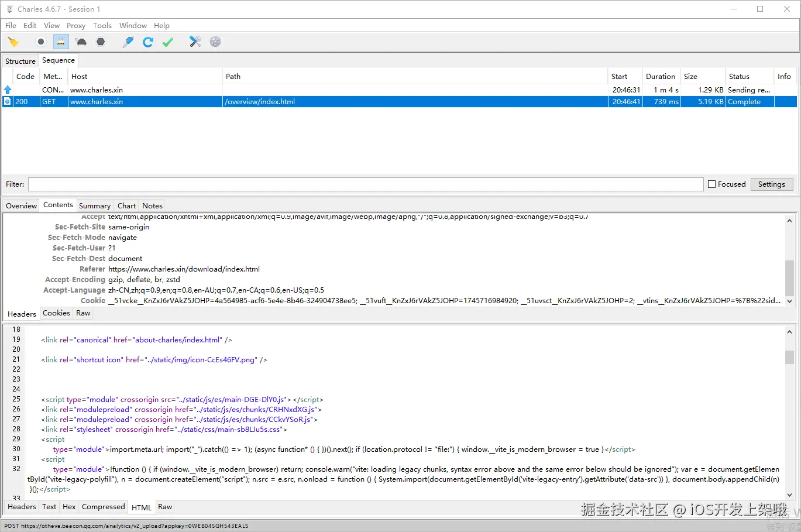Open the View menu

(51, 25)
